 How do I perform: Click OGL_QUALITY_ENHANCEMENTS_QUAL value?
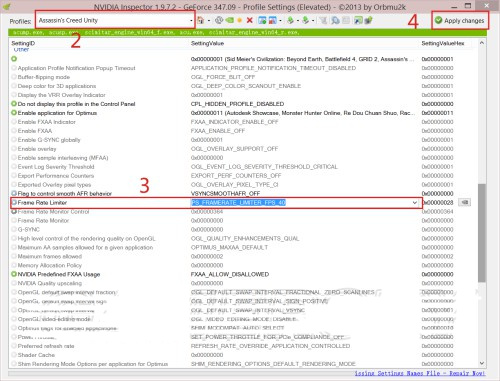coord(245,239)
